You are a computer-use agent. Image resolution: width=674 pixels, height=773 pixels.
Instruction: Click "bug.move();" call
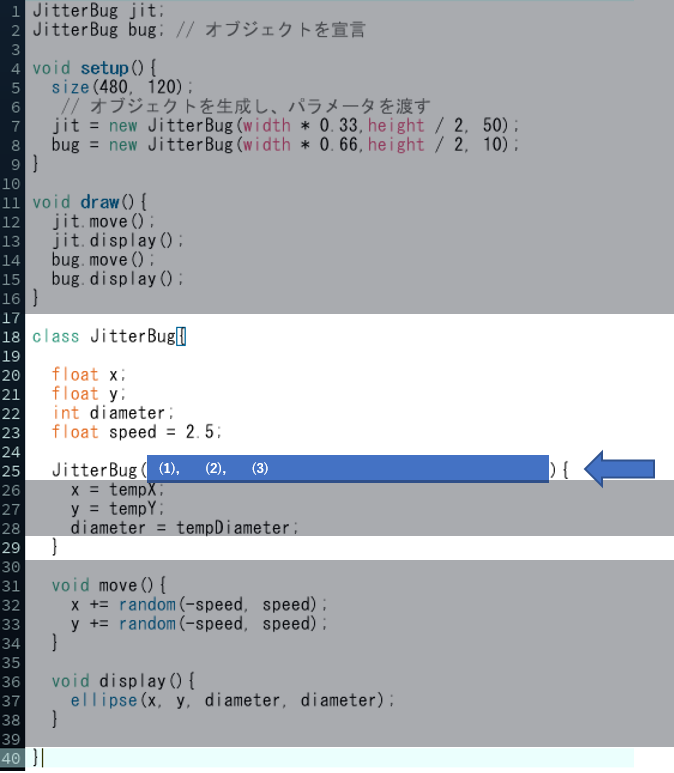(x=103, y=260)
